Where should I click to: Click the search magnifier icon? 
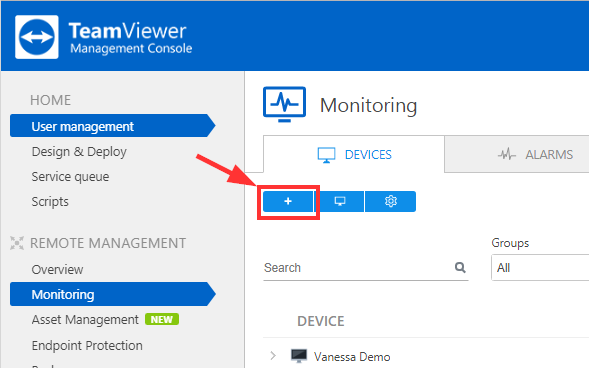(x=460, y=267)
